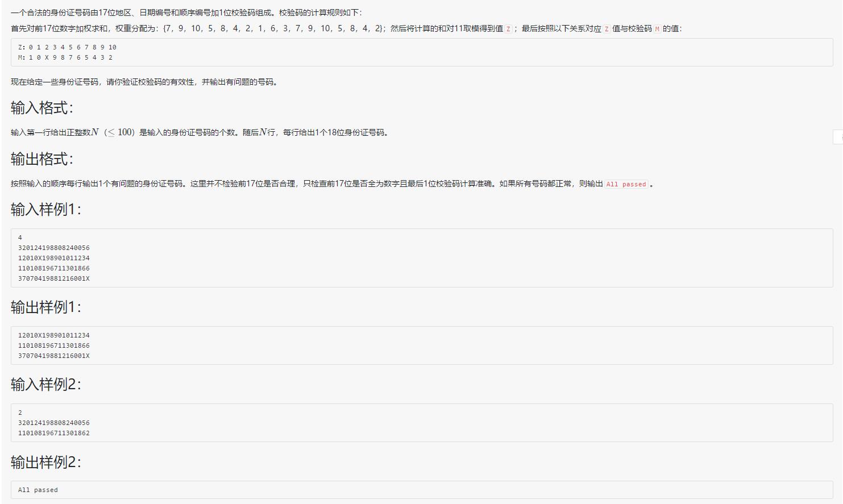
Task: Click the heading 输入格式:
Action: tap(42, 108)
